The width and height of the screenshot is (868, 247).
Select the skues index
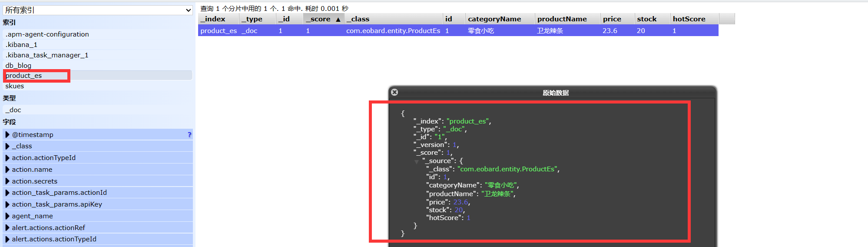15,86
